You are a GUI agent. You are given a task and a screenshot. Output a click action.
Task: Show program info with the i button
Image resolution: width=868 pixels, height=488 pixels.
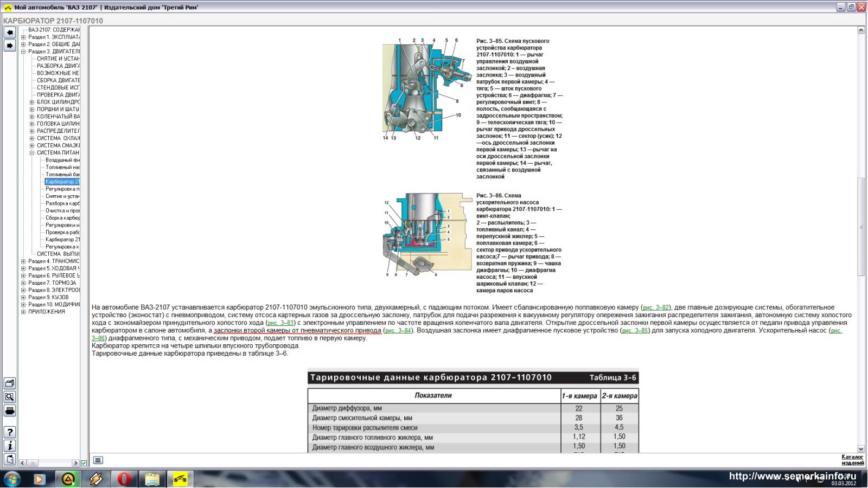pyautogui.click(x=10, y=446)
